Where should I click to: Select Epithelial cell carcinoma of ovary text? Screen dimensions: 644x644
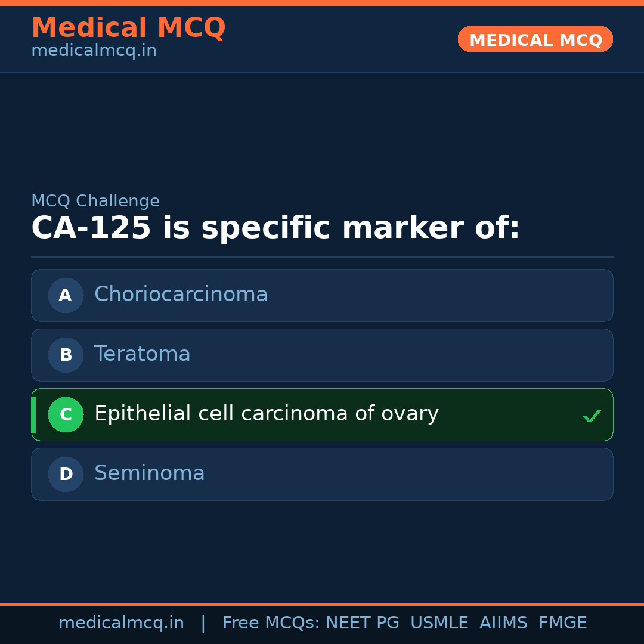point(266,414)
